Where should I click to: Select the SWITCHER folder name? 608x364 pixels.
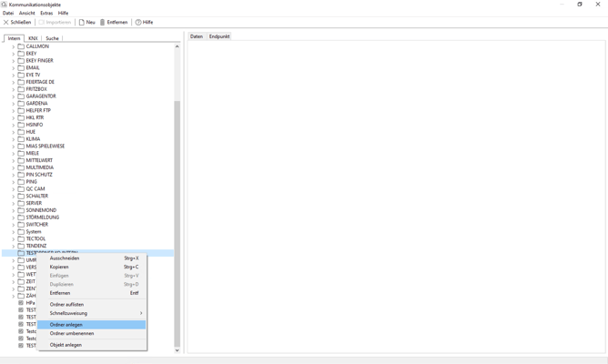[x=37, y=225]
